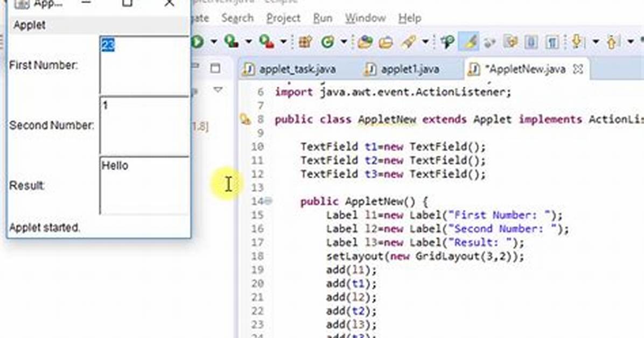The image size is (644, 338).
Task: Click the 'add(l1);' code line
Action: pyautogui.click(x=351, y=270)
